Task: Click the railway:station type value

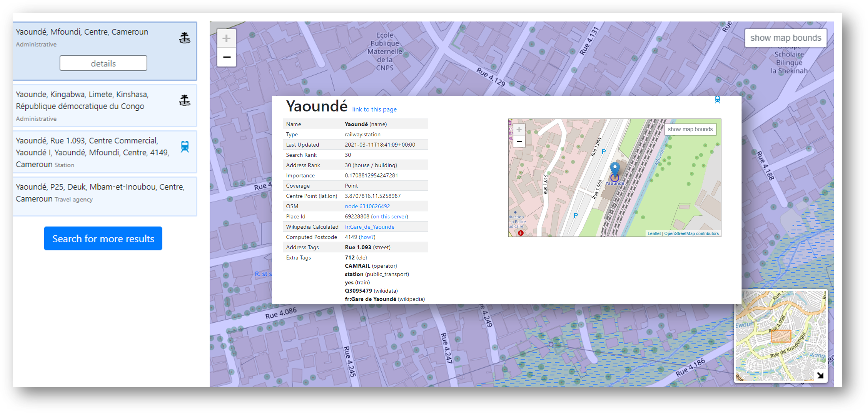Action: point(362,134)
